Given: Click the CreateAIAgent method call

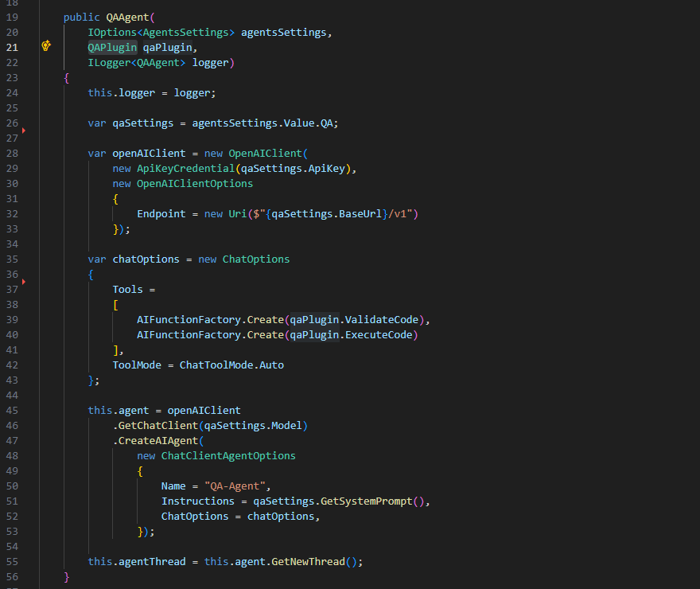Looking at the screenshot, I should pyautogui.click(x=158, y=441).
